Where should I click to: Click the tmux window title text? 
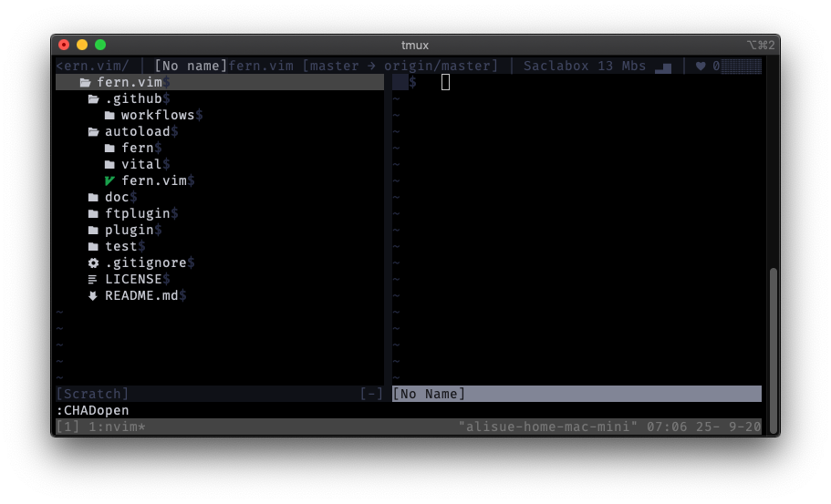pyautogui.click(x=415, y=46)
